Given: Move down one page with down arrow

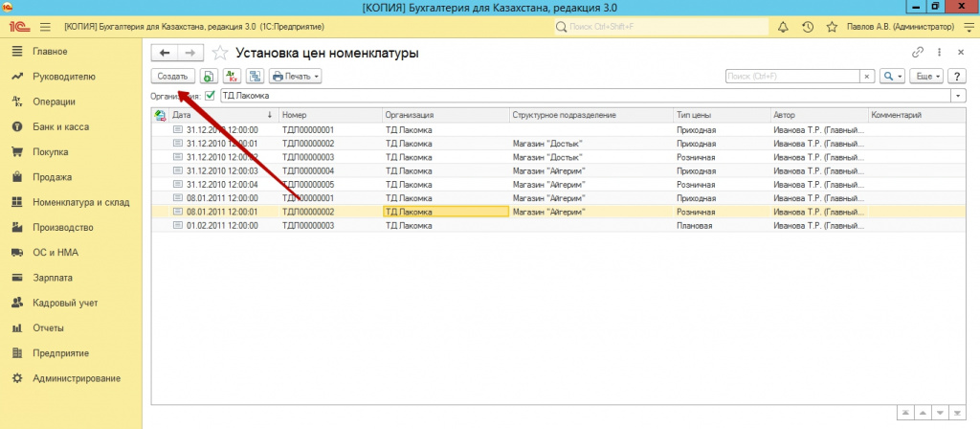Looking at the screenshot, I should tap(940, 414).
